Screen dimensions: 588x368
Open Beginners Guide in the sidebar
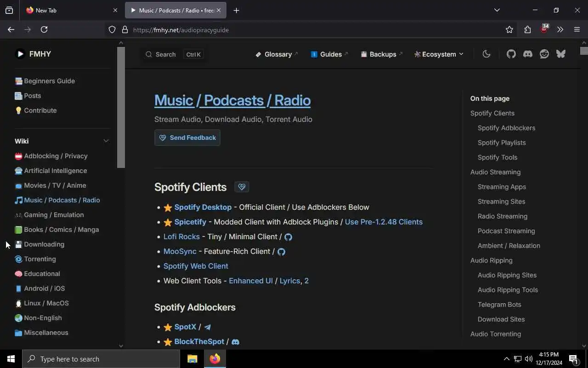click(x=45, y=81)
